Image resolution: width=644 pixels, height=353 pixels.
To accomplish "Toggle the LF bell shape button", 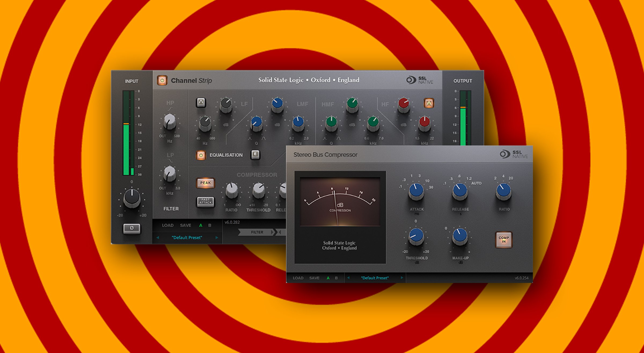I will [x=201, y=102].
